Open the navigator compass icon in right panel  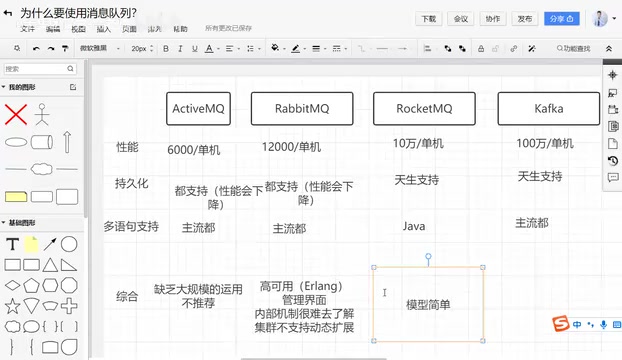pos(612,75)
